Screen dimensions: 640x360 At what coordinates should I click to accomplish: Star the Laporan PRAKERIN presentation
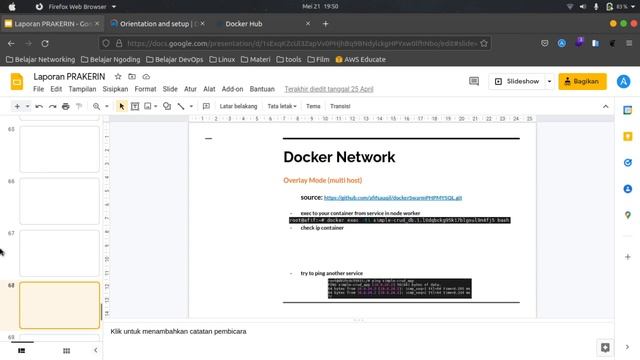pyautogui.click(x=118, y=76)
